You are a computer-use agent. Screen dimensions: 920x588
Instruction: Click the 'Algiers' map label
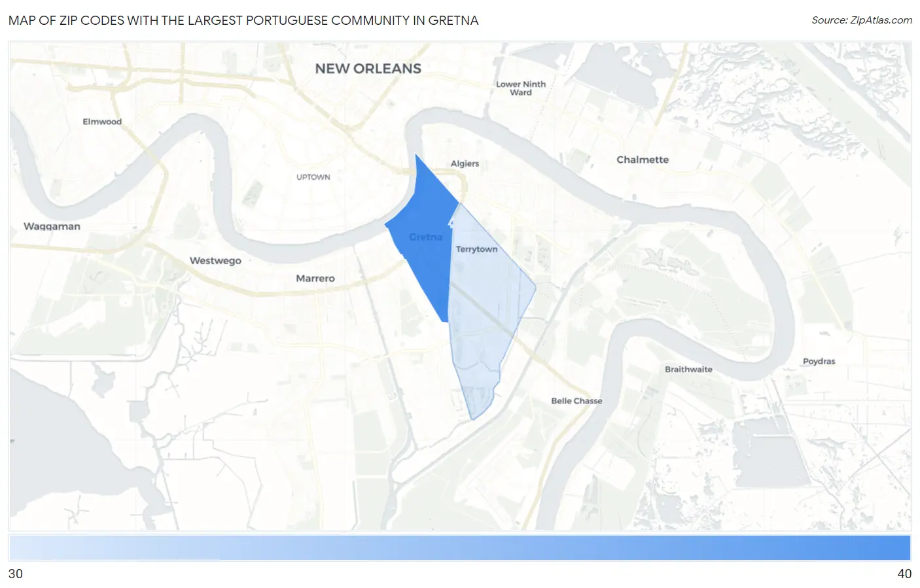pos(465,164)
